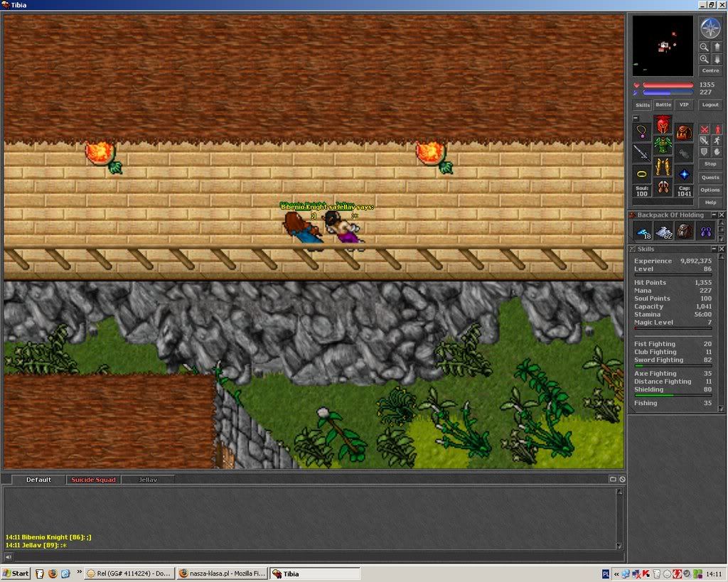
Task: Click the empty shield hand slot
Action: 684,153
